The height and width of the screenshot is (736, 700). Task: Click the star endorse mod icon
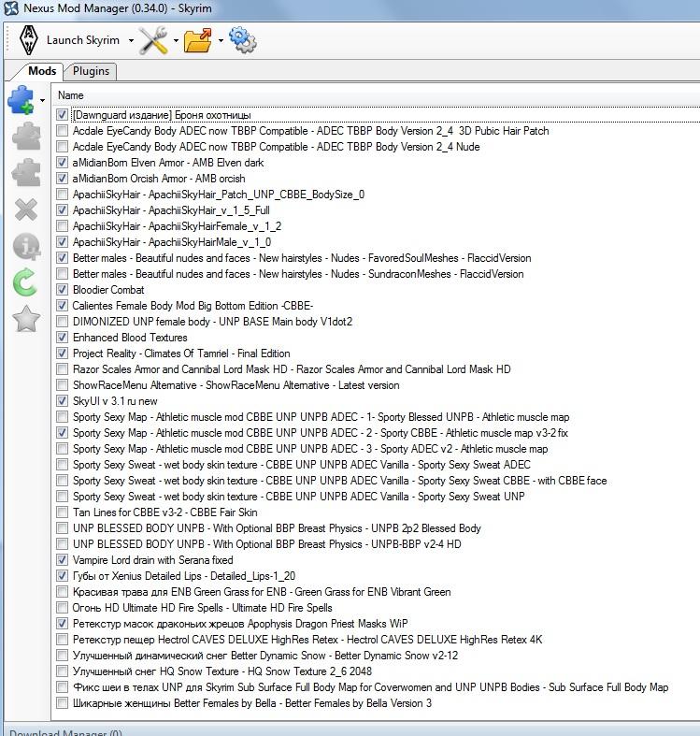(x=26, y=319)
